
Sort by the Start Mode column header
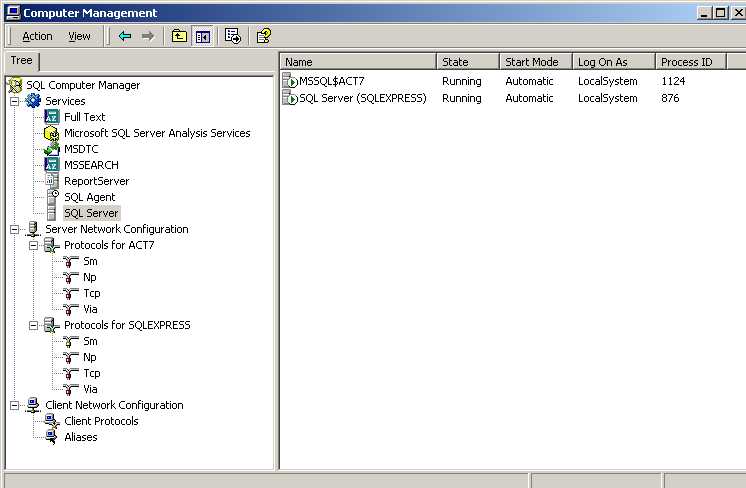coord(536,62)
